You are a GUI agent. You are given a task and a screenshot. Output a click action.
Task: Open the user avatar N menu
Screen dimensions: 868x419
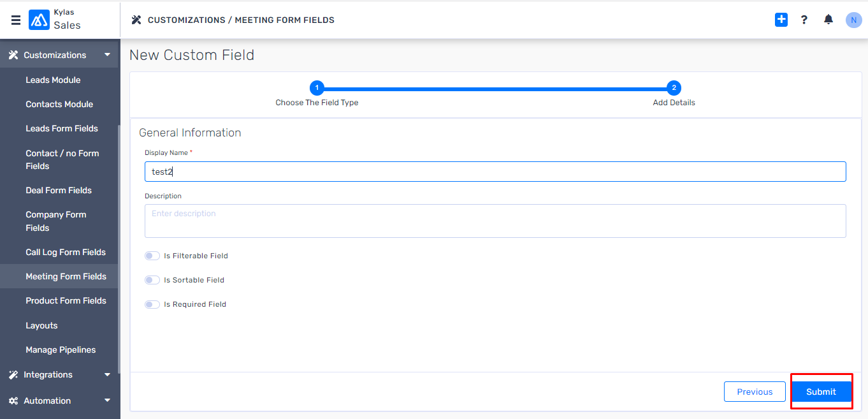pos(853,20)
